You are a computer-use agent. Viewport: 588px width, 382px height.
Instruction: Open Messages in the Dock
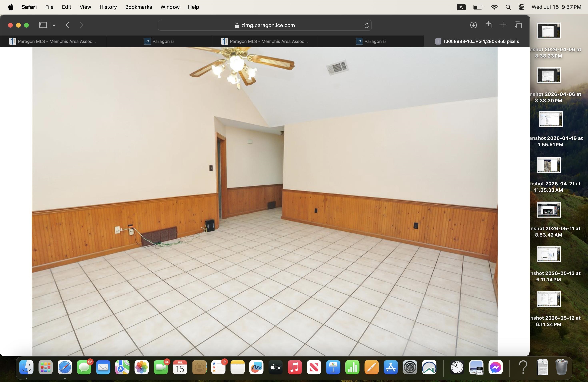(x=84, y=367)
